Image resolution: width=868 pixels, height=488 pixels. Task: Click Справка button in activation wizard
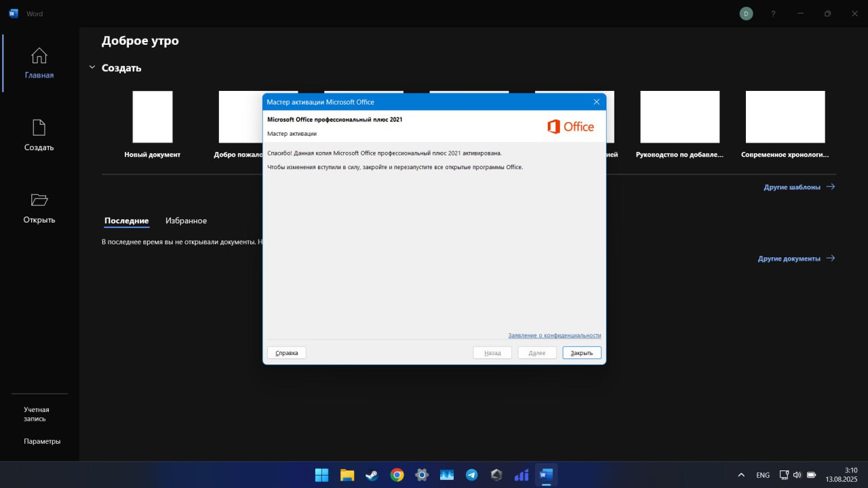click(287, 353)
